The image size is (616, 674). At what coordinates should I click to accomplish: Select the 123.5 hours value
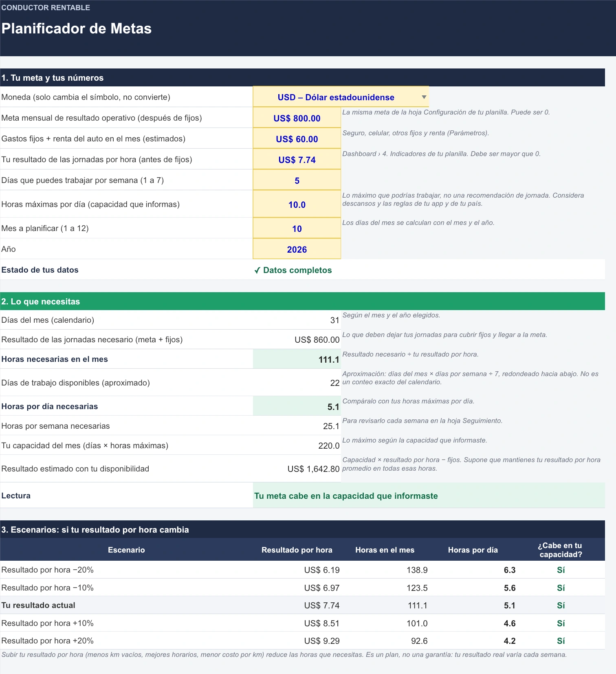coord(417,588)
